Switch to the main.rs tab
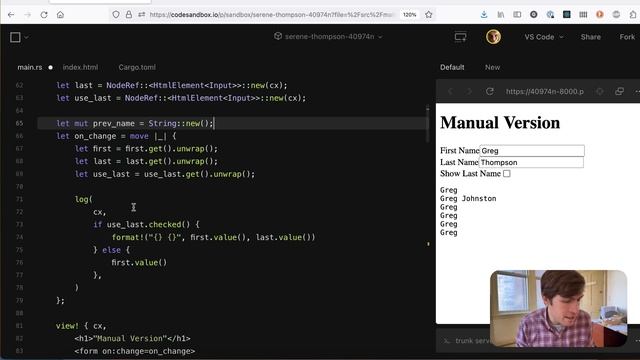The height and width of the screenshot is (360, 640). pos(30,67)
